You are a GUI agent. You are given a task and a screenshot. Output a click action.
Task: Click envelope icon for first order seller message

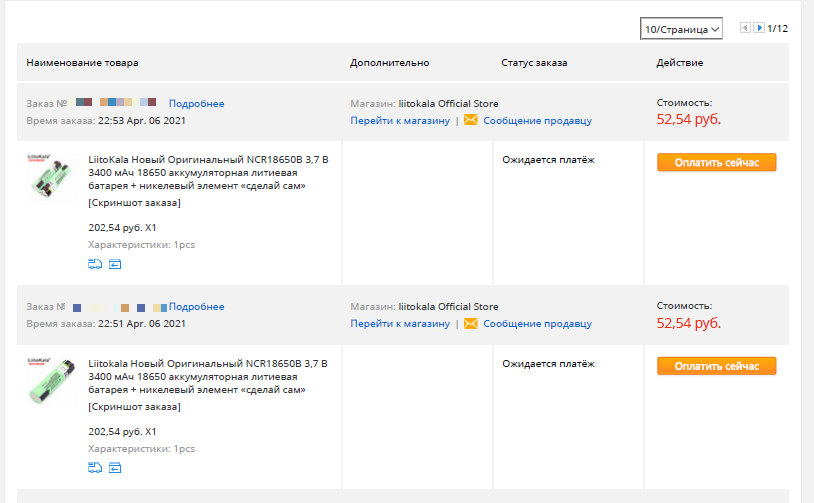470,120
